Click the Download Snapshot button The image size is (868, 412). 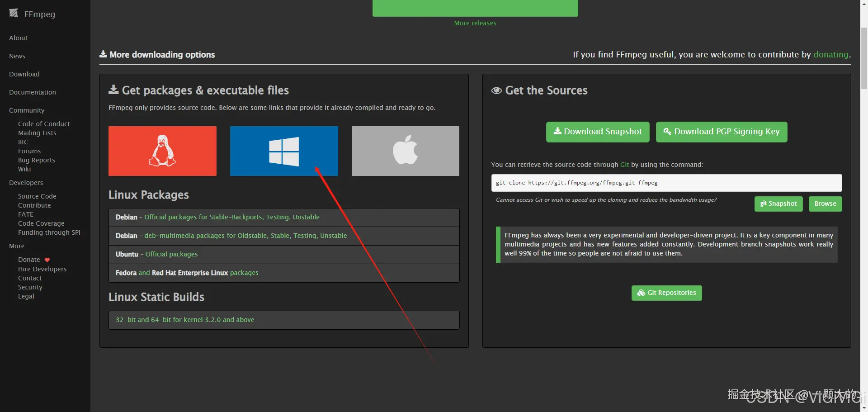click(598, 132)
